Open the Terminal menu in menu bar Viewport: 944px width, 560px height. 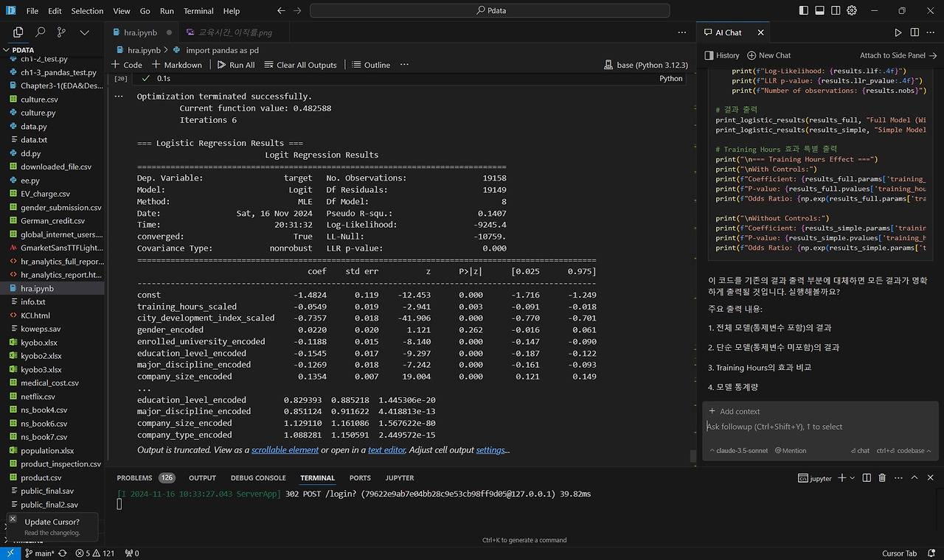tap(198, 11)
